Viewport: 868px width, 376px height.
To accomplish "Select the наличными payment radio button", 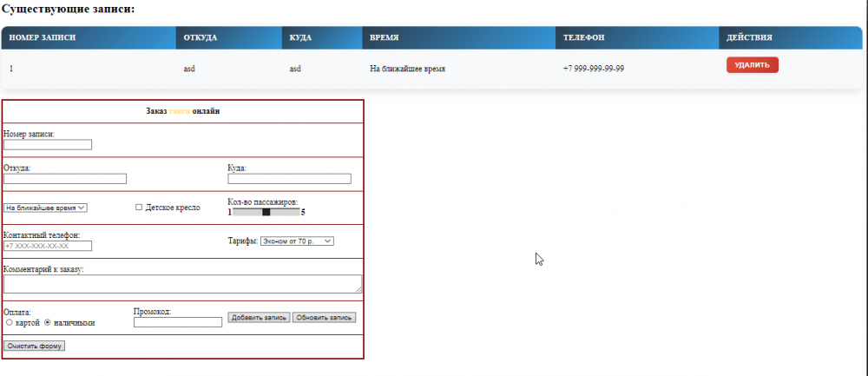I will click(47, 322).
